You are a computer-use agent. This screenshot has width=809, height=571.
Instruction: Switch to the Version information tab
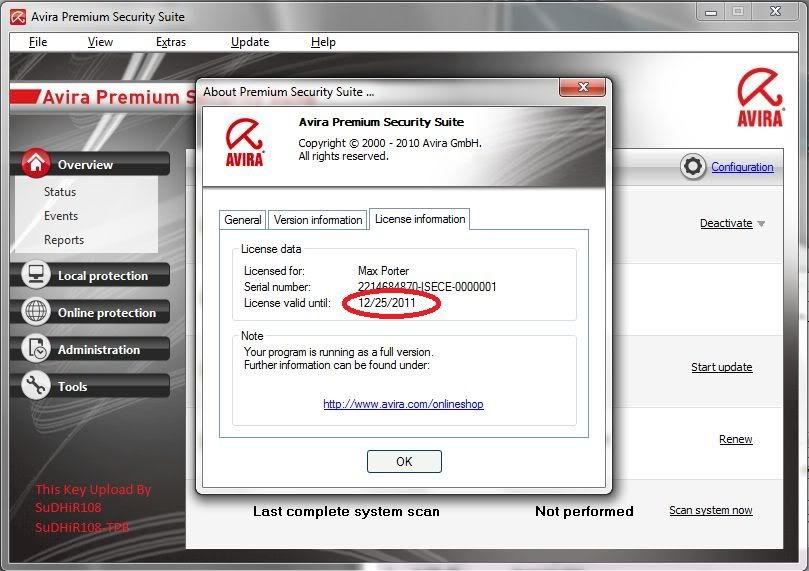pyautogui.click(x=318, y=220)
